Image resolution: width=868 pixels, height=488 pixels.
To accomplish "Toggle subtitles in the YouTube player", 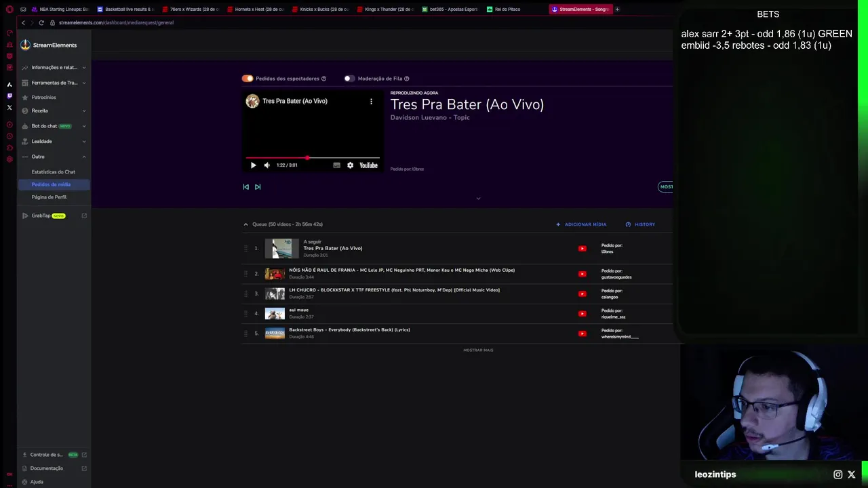I will pos(336,165).
